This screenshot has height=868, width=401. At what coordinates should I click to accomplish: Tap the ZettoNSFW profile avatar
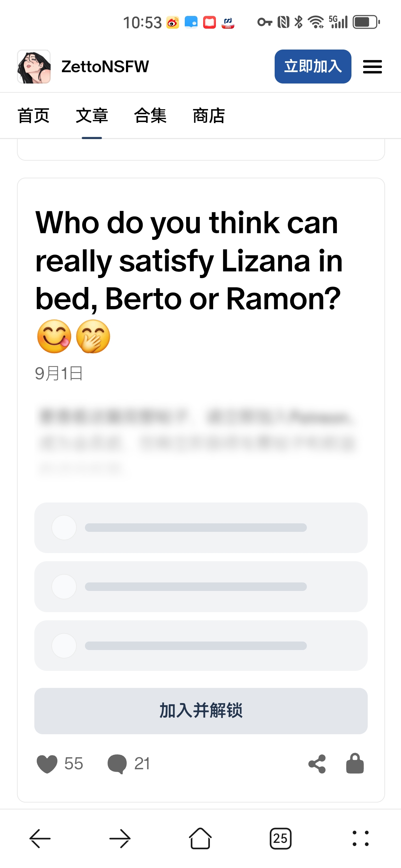pyautogui.click(x=34, y=67)
